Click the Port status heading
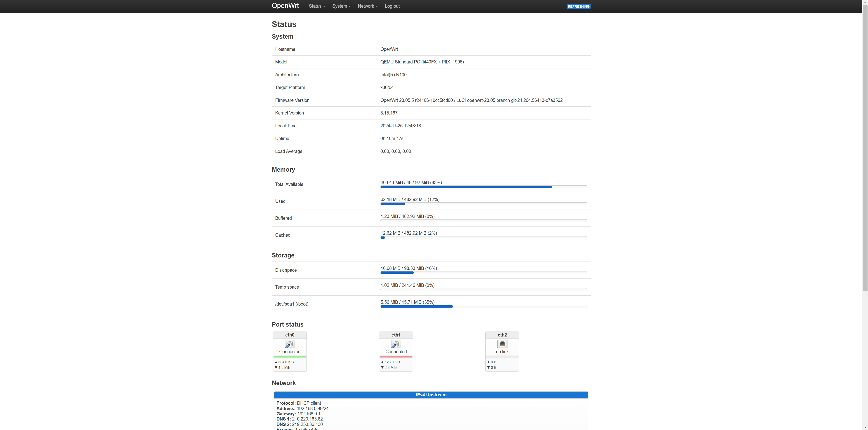This screenshot has height=430, width=868. pos(288,324)
